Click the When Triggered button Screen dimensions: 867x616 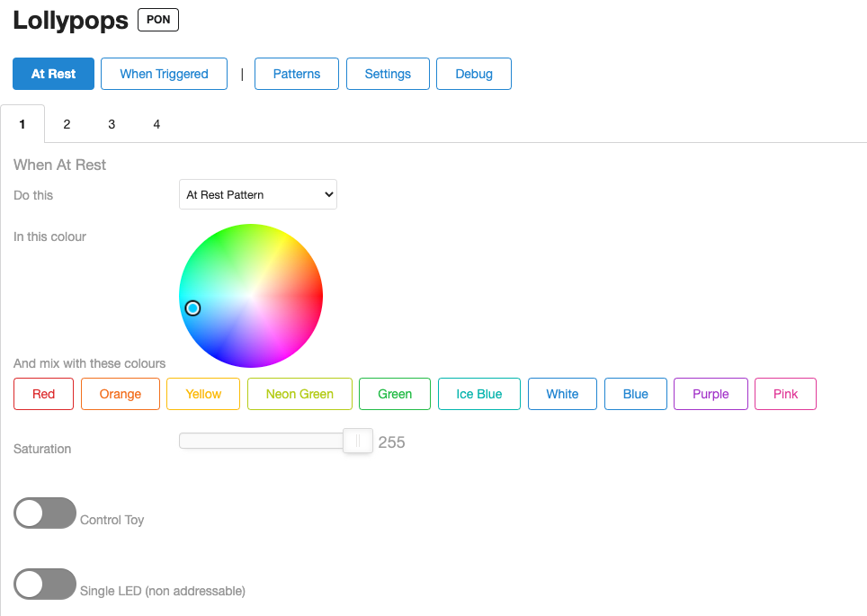click(x=164, y=74)
